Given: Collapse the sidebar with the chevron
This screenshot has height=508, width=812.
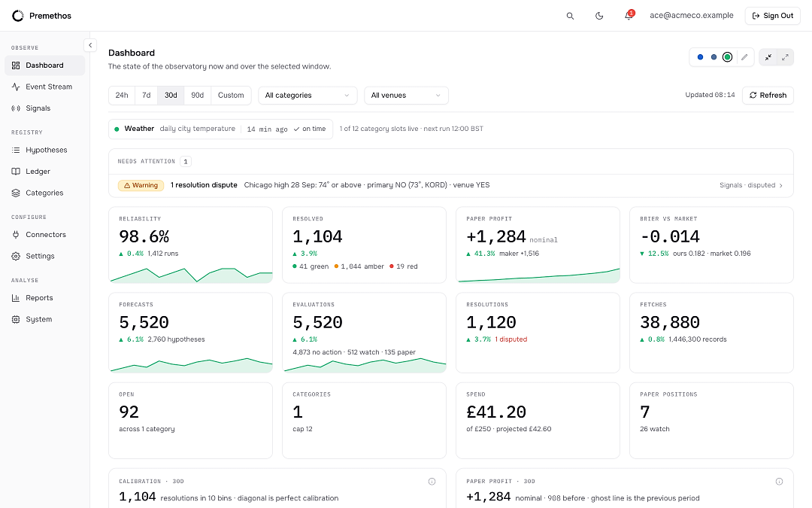Looking at the screenshot, I should (90, 45).
